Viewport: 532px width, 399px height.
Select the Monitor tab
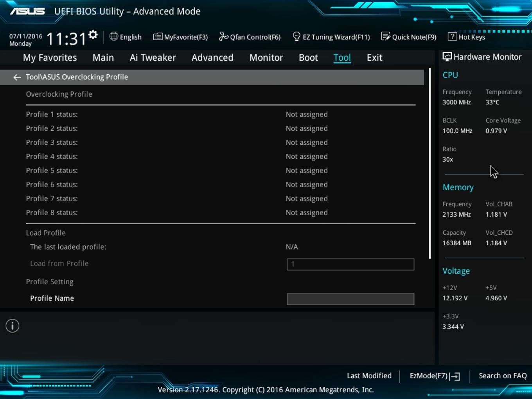point(266,58)
